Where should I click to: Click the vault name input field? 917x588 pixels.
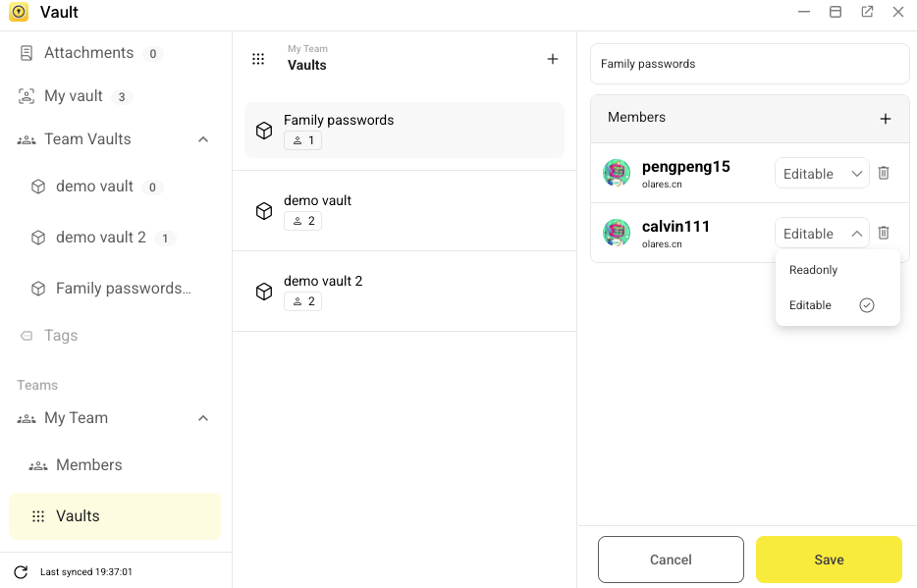pyautogui.click(x=749, y=64)
